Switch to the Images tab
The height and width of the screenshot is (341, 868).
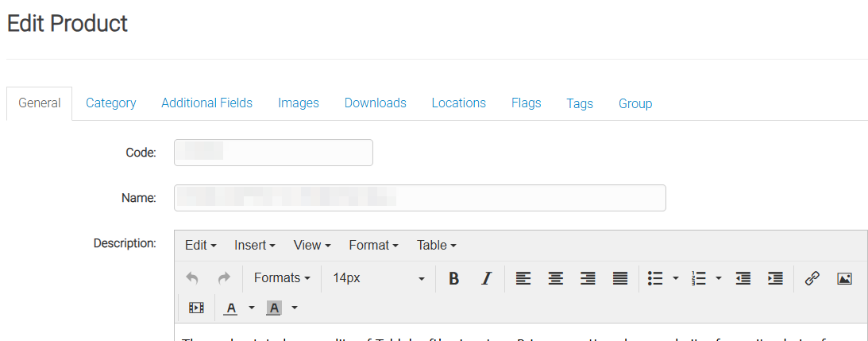coord(298,103)
